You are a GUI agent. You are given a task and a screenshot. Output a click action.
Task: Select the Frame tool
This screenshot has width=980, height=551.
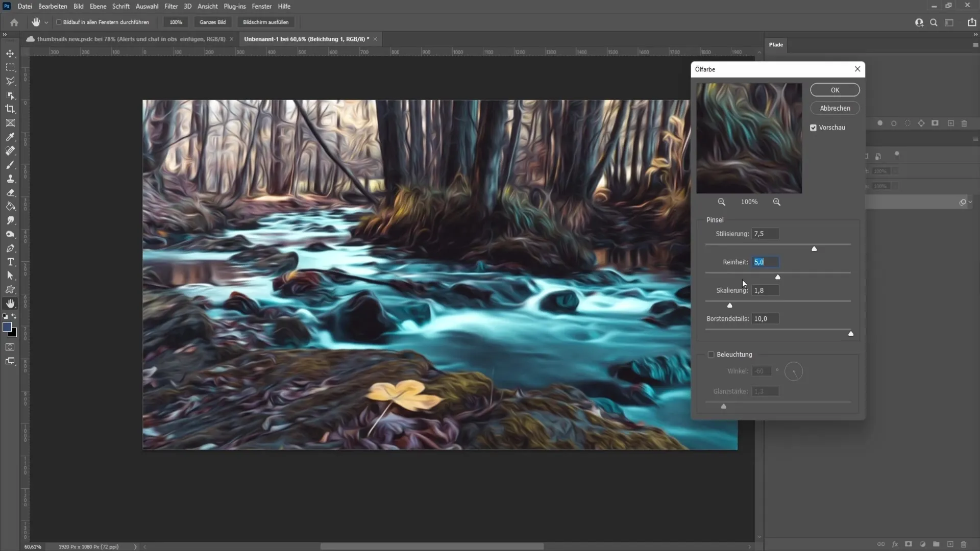pos(10,123)
